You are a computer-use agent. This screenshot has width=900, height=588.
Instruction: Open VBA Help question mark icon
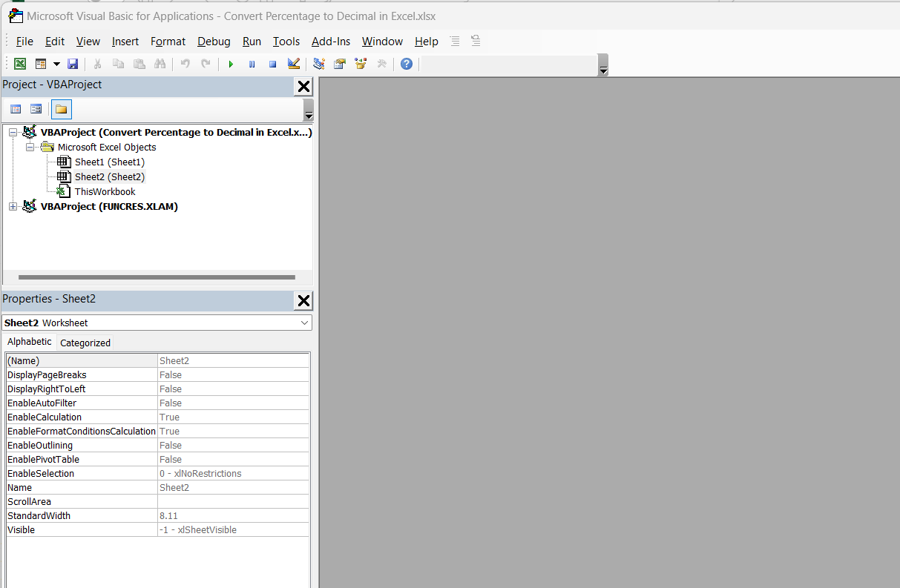[407, 65]
